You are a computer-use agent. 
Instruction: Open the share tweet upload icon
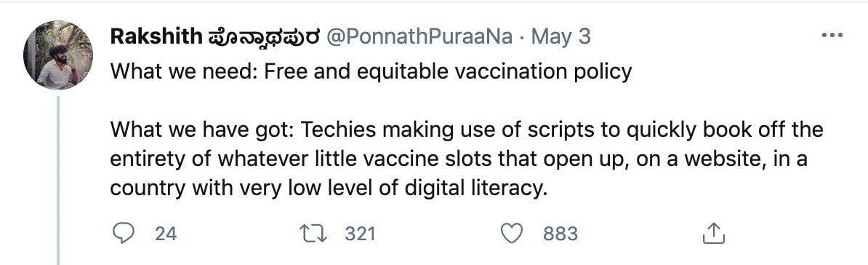tap(714, 234)
